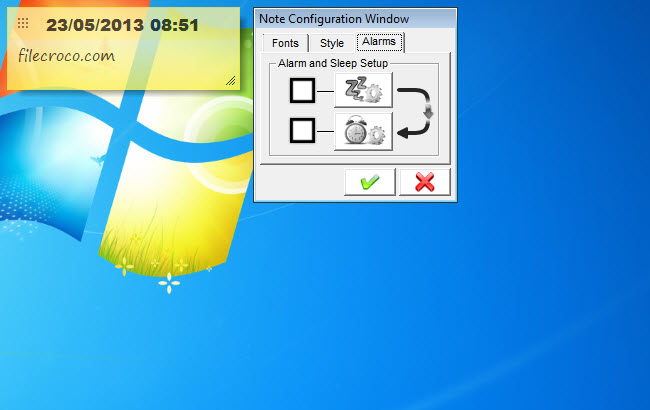The width and height of the screenshot is (650, 410).
Task: Click the filecroco.com text in the note
Action: (66, 56)
